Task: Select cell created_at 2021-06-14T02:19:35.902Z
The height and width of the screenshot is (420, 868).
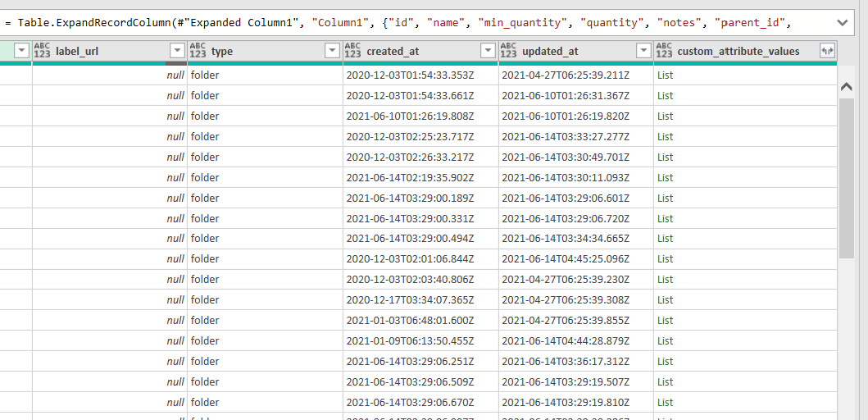Action: [420, 177]
